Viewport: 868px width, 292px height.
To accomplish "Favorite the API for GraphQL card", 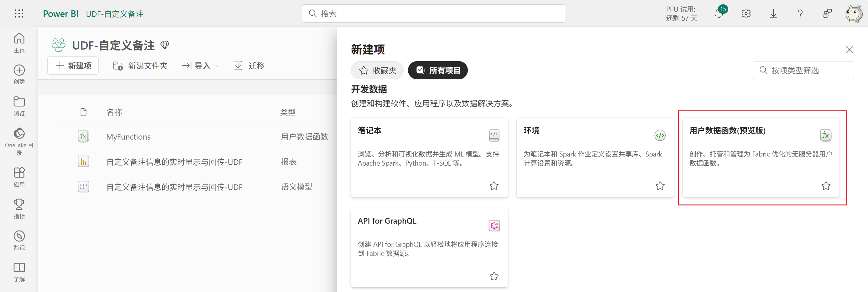I will [494, 276].
